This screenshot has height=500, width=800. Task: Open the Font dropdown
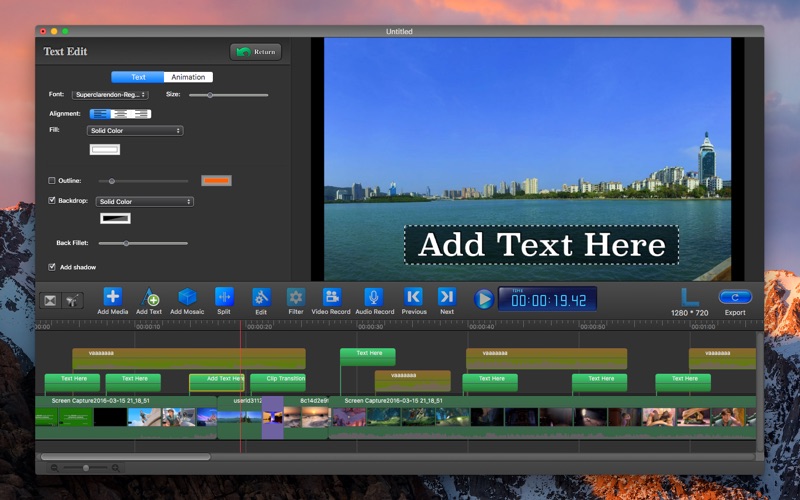pos(110,94)
